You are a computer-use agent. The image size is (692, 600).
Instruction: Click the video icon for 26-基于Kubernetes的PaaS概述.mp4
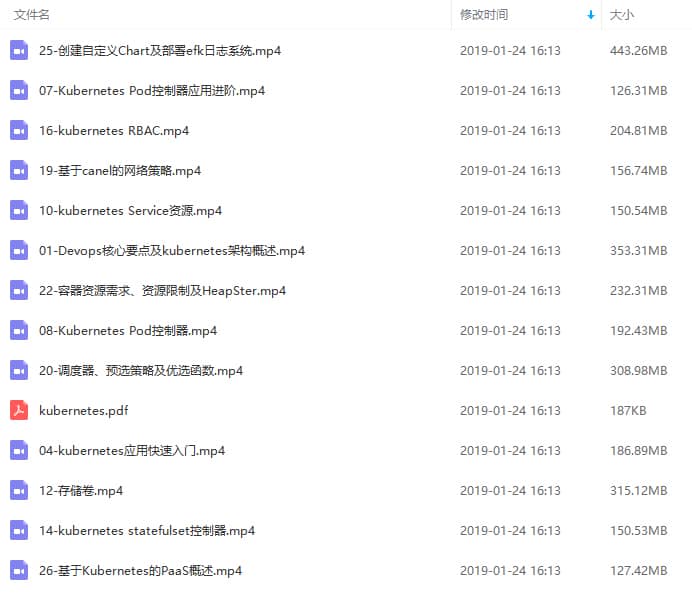click(x=19, y=570)
